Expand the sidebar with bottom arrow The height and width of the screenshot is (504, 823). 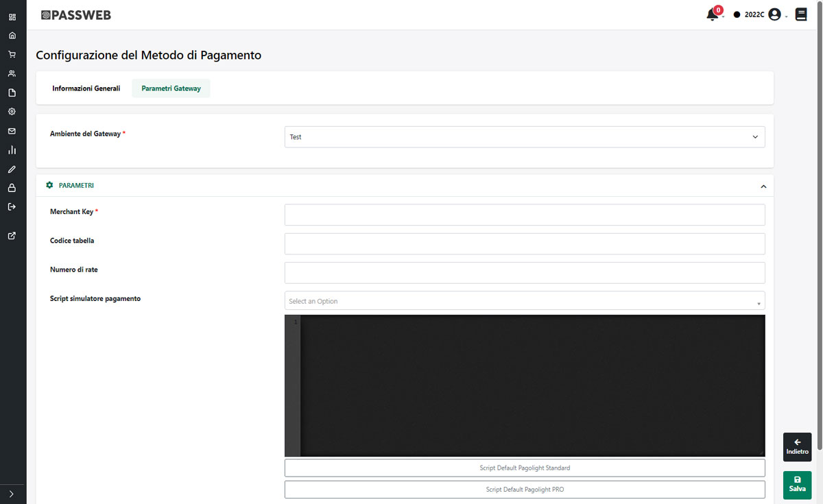pyautogui.click(x=12, y=493)
